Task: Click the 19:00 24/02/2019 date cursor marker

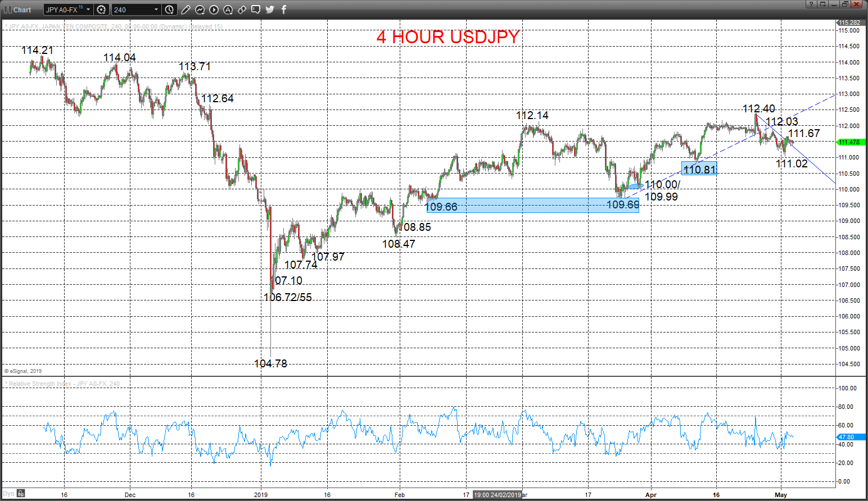Action: point(498,495)
